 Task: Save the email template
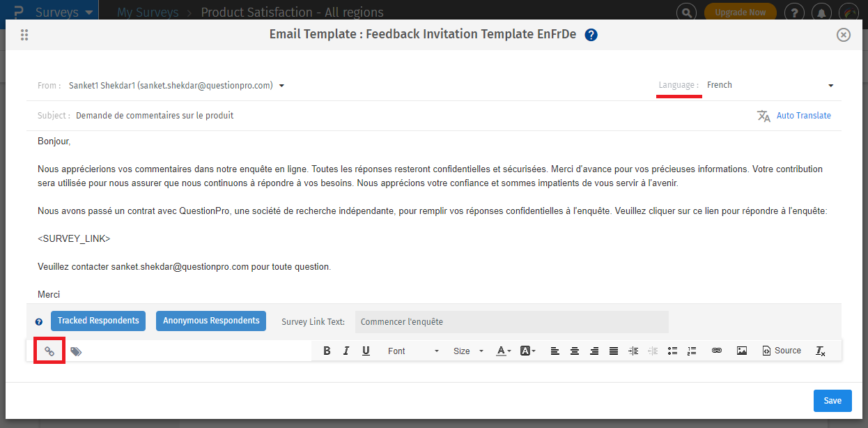832,400
